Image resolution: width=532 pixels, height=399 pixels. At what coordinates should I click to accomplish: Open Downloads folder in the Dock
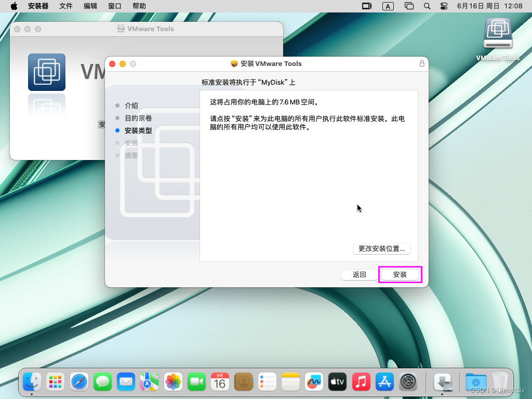[x=476, y=382]
